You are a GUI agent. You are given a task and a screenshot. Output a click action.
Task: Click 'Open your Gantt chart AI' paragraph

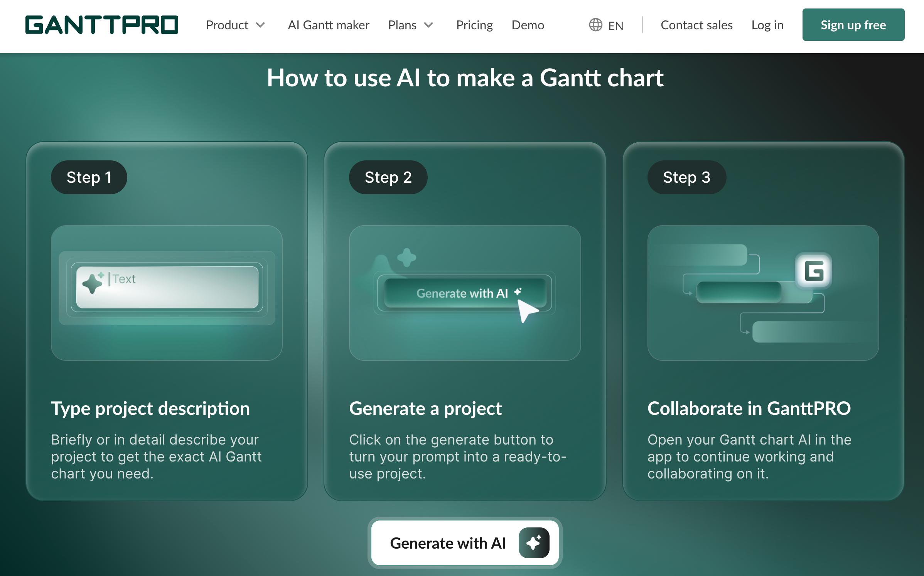(x=749, y=456)
